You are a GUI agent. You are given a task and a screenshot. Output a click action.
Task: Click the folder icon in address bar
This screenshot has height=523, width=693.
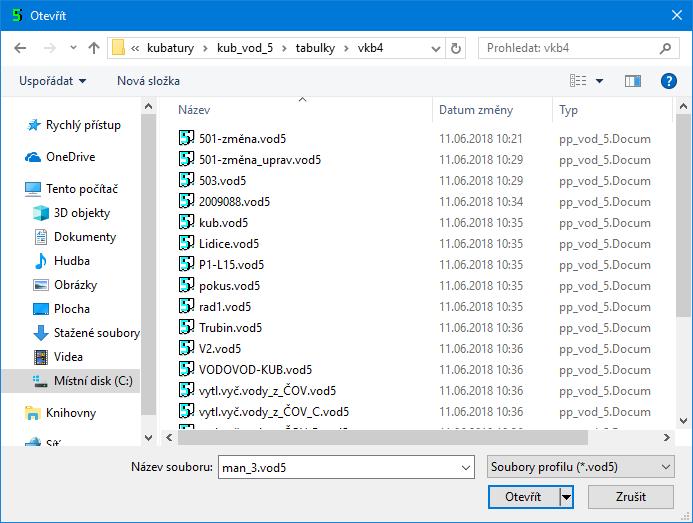point(118,48)
